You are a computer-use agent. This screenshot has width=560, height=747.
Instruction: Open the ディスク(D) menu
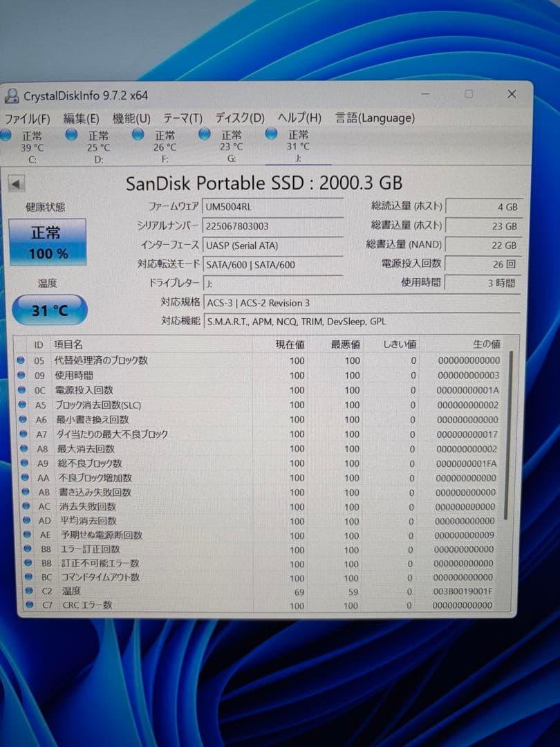pos(238,118)
